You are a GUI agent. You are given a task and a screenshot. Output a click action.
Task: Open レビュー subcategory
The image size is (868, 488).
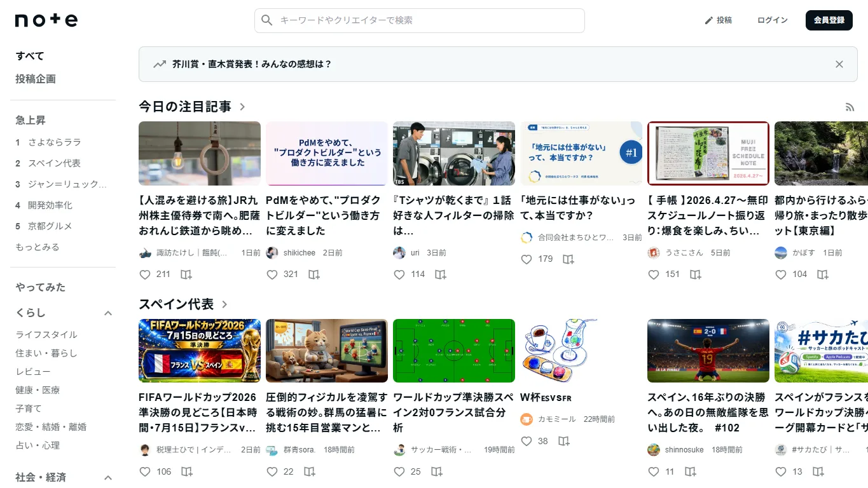pyautogui.click(x=33, y=372)
